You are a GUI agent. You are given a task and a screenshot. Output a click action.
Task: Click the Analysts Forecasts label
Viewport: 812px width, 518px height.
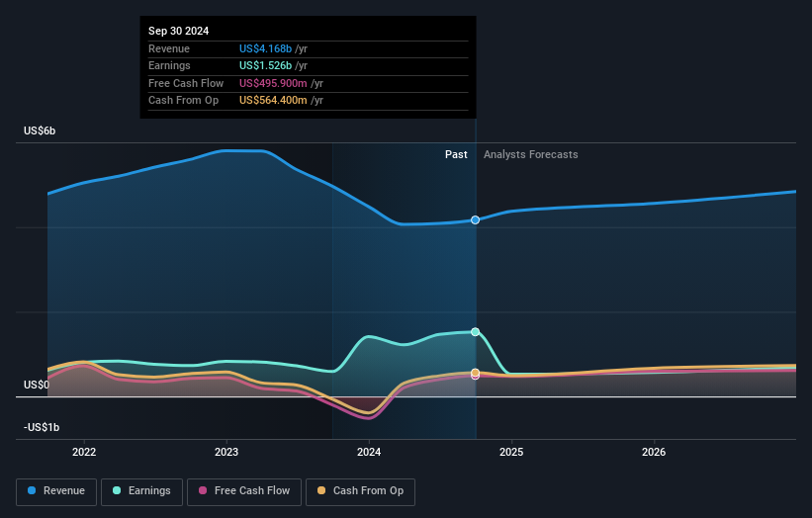[531, 155]
